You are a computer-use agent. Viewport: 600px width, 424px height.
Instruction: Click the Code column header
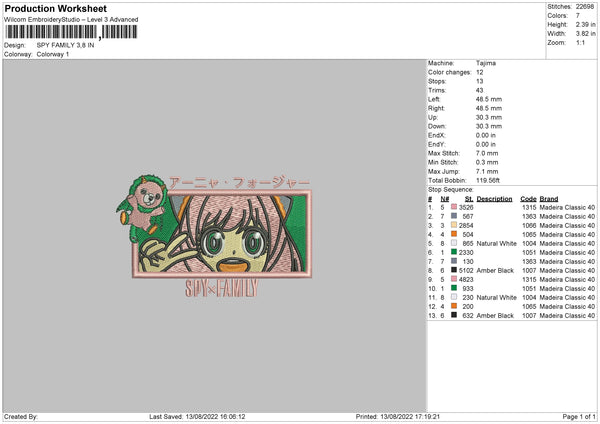[x=528, y=199]
